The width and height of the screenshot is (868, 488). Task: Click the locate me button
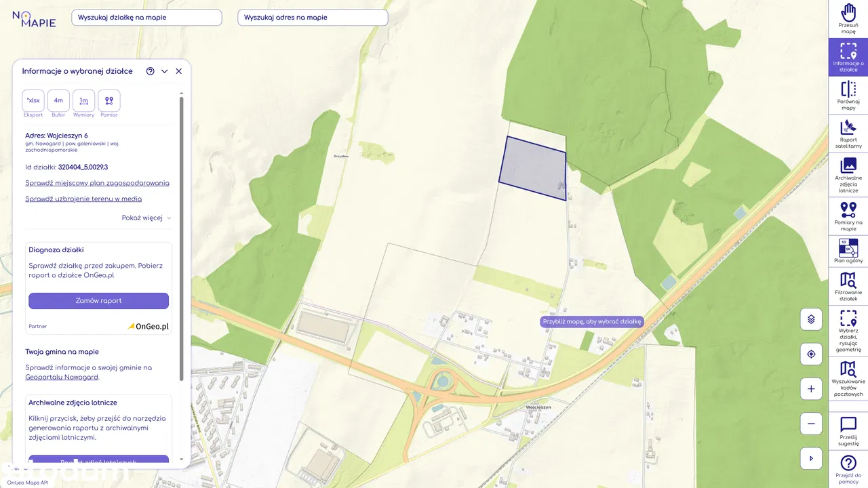[811, 354]
